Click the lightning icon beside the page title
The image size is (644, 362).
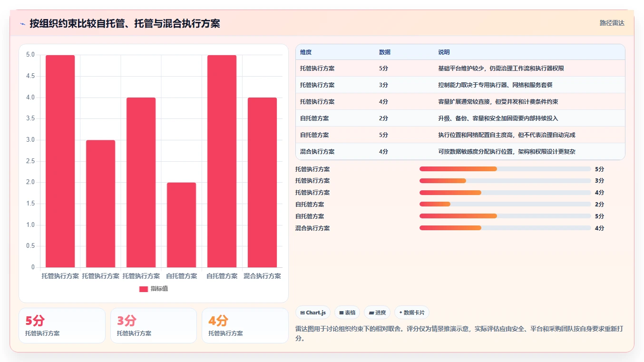click(x=22, y=24)
